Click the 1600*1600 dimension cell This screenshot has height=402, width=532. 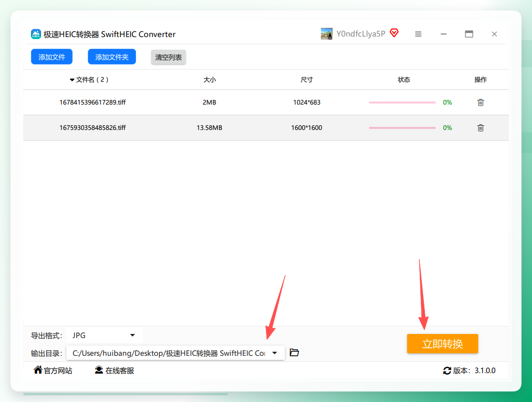tap(307, 128)
